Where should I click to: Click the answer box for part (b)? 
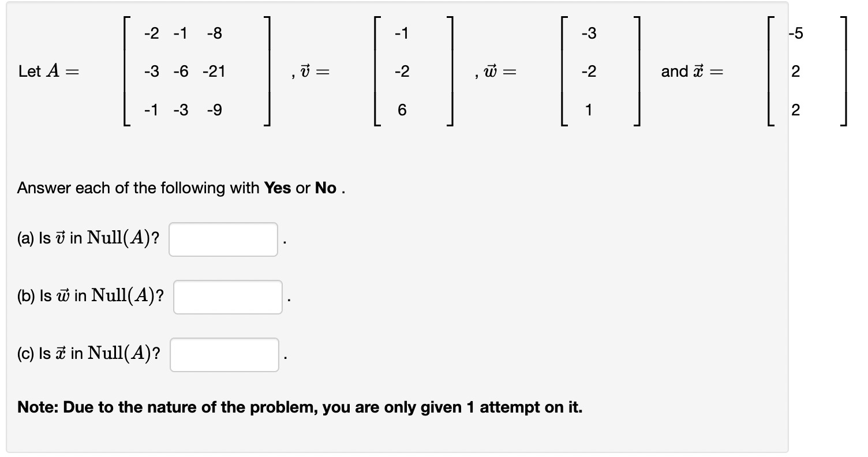[x=227, y=296]
